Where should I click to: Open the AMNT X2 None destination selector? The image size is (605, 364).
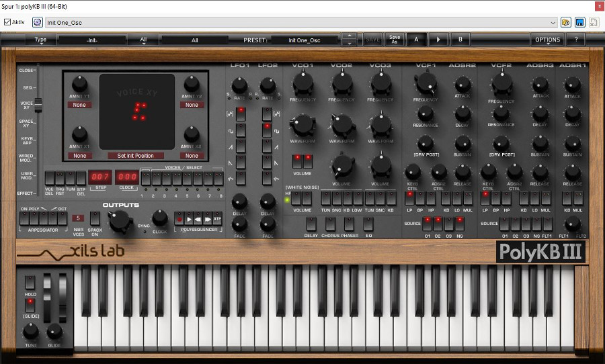192,156
